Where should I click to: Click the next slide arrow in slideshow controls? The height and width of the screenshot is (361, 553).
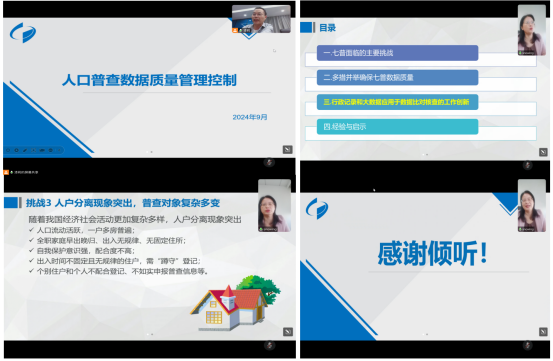pos(16,150)
